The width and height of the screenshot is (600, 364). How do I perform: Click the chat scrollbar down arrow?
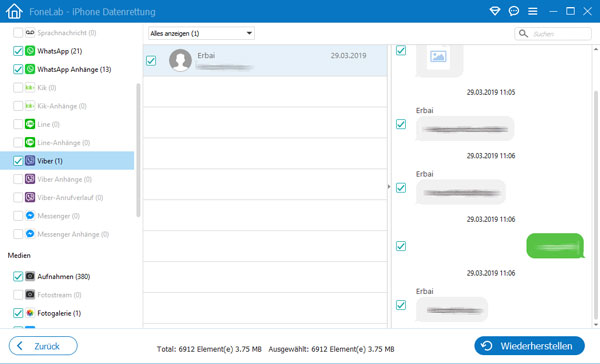coord(595,325)
